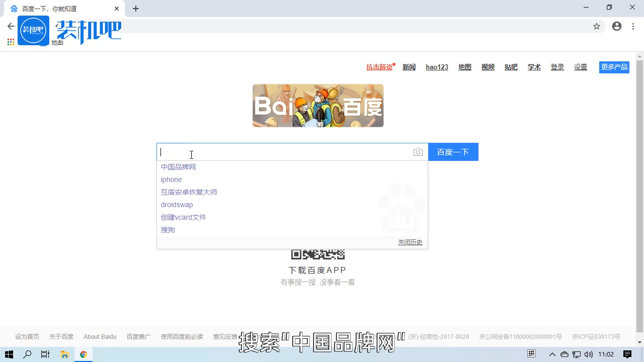Open File Explorer from the taskbar
The image size is (644, 362).
point(64,354)
